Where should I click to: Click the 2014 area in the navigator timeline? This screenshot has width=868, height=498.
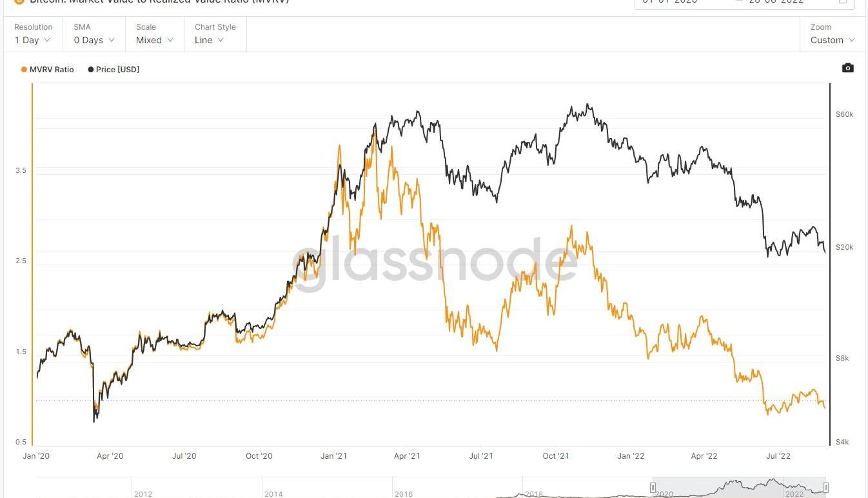tap(273, 493)
